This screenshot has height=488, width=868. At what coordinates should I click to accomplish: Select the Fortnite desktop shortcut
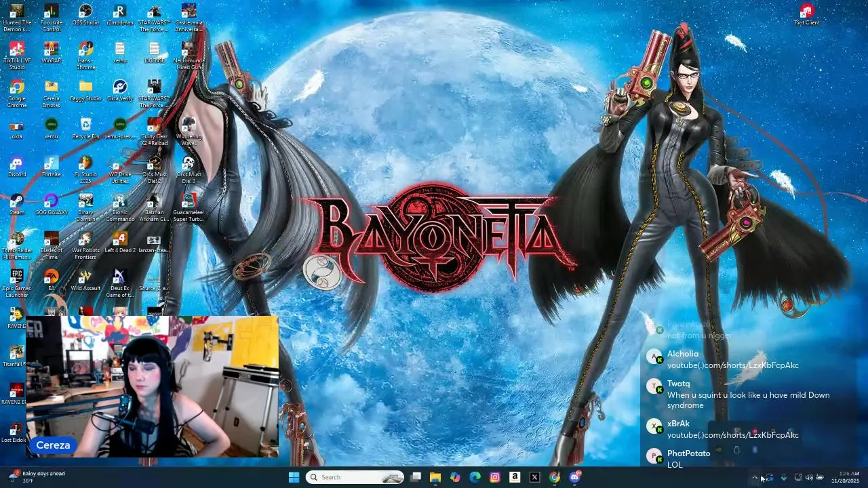tap(52, 167)
